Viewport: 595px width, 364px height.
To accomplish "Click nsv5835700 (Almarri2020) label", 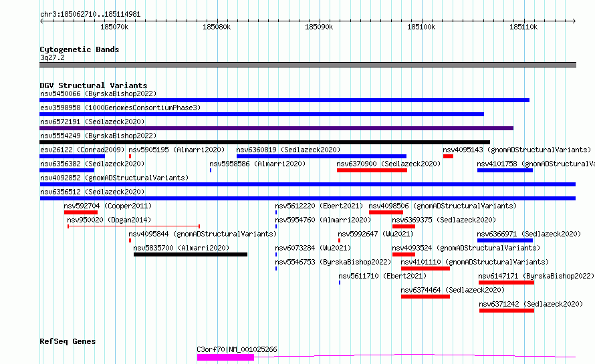I will [x=181, y=248].
